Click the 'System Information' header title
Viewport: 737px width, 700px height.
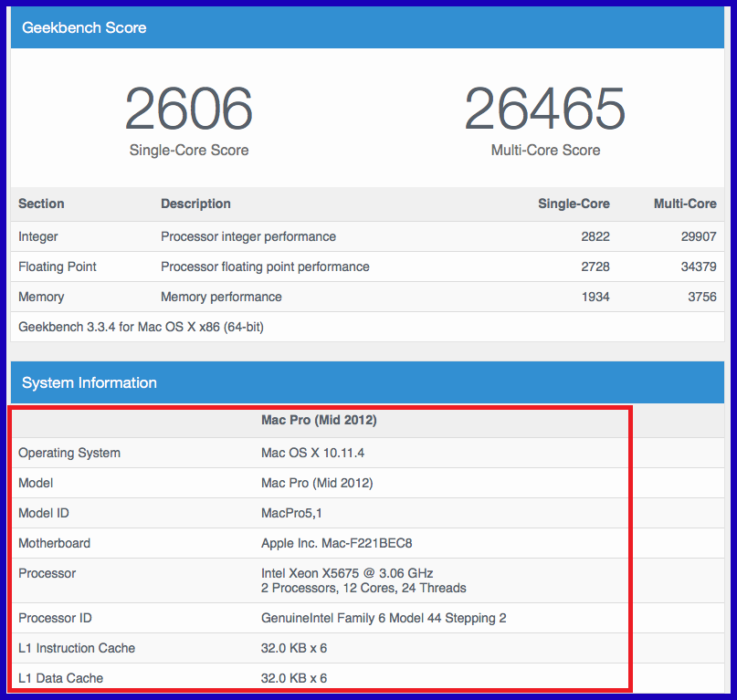[89, 382]
